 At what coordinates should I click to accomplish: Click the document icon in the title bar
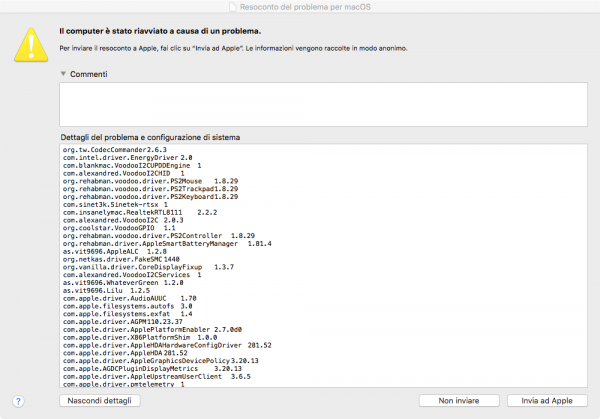coord(232,7)
